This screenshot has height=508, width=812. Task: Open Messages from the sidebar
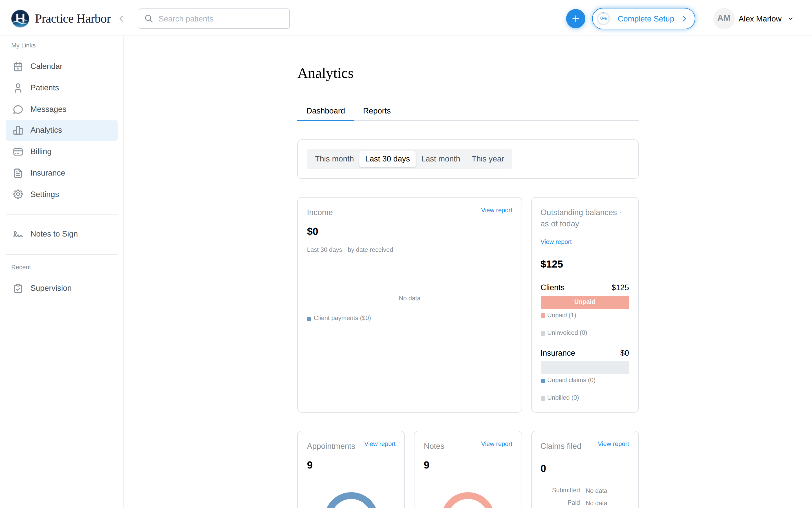click(x=62, y=110)
